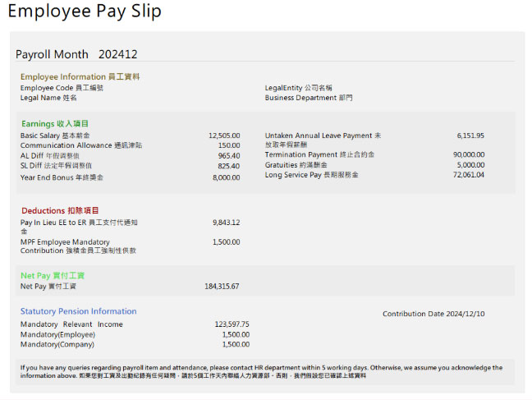
Task: Select Net Pay amount 184,315.67
Action: (x=222, y=287)
